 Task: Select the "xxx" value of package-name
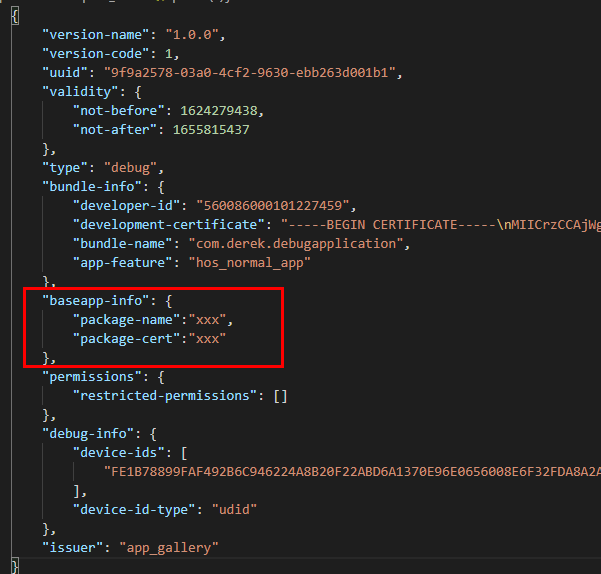click(207, 320)
